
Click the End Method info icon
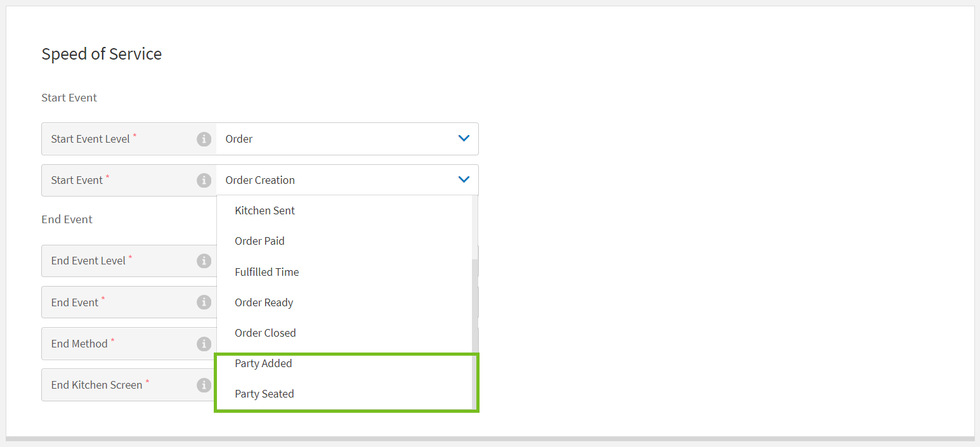204,344
